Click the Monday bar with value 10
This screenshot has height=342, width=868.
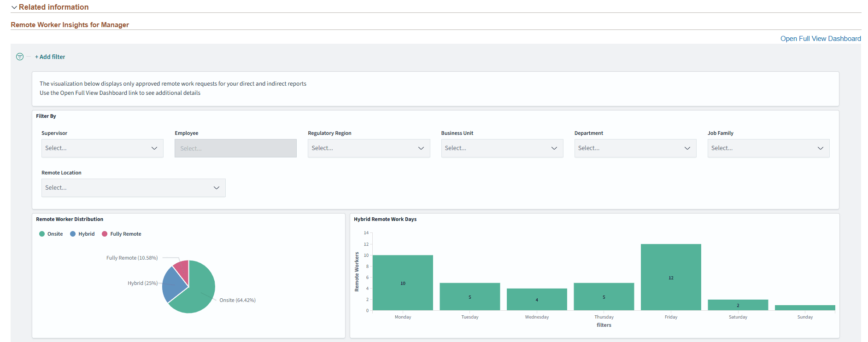[403, 283]
